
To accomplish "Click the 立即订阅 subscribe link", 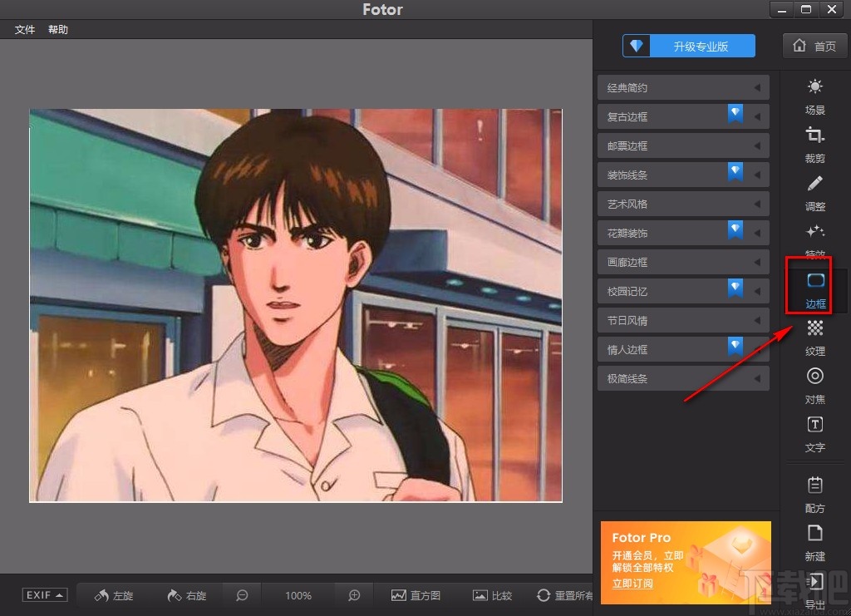I will click(x=632, y=584).
